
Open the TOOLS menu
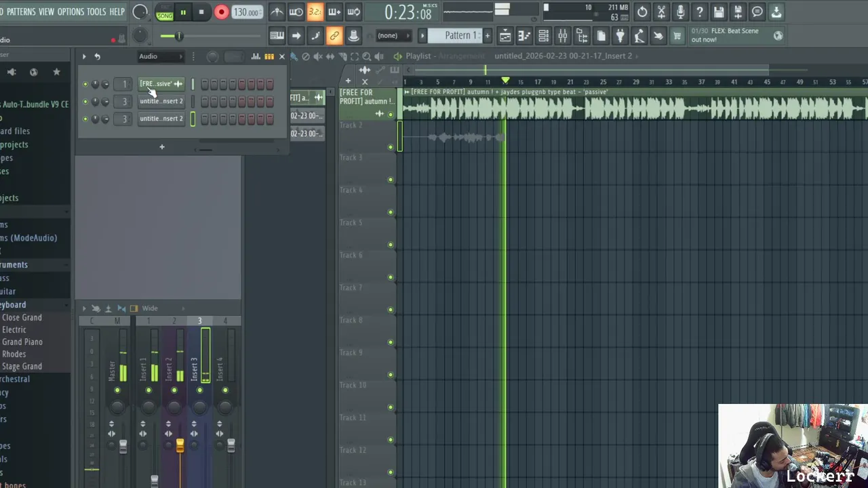pyautogui.click(x=96, y=12)
